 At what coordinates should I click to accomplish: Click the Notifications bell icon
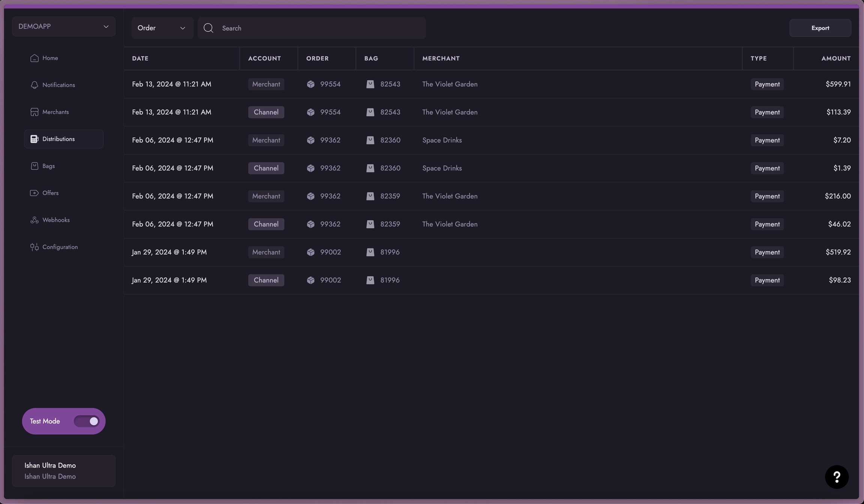(x=34, y=85)
